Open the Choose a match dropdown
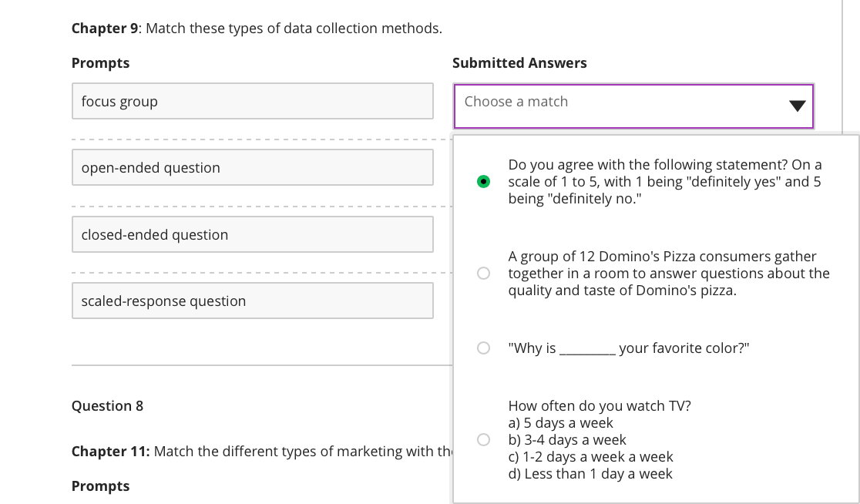 pos(633,106)
